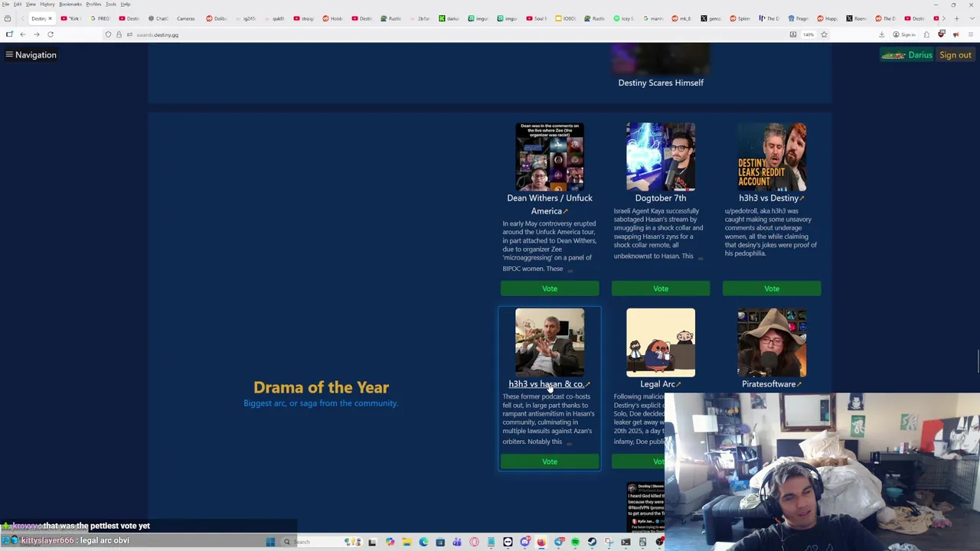The width and height of the screenshot is (980, 551).
Task: Click the Sign out link
Action: pos(955,55)
